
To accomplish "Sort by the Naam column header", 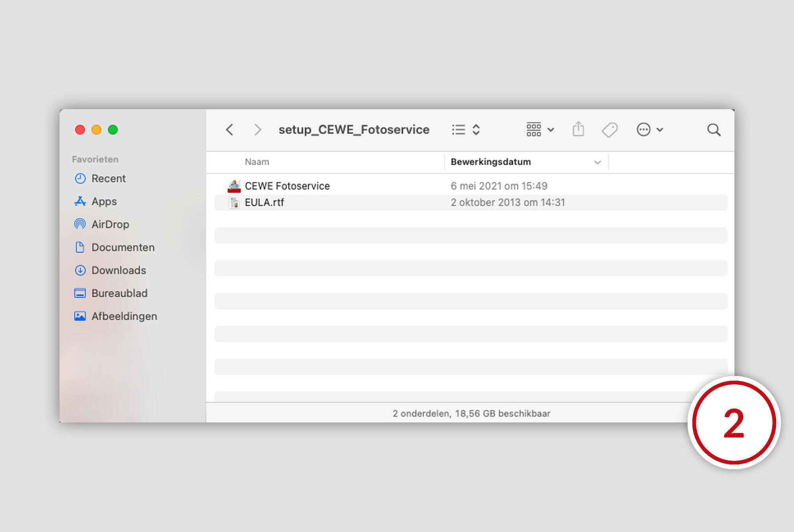I will point(257,162).
